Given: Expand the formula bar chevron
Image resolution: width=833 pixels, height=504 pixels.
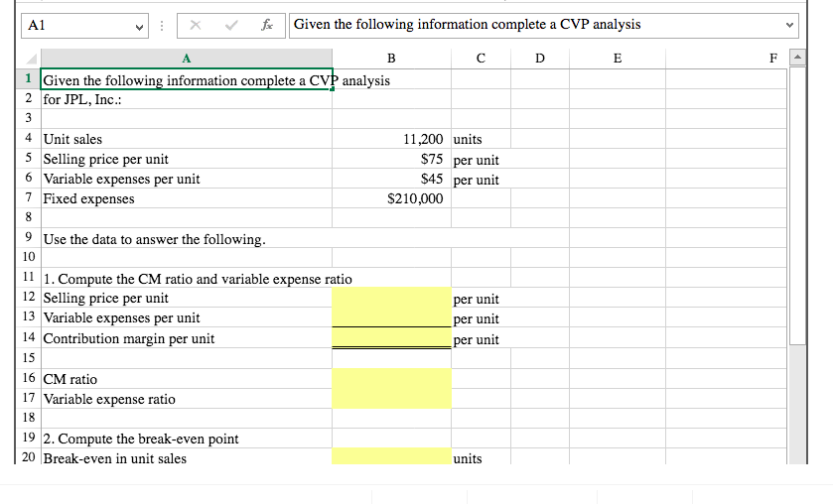Looking at the screenshot, I should (789, 25).
